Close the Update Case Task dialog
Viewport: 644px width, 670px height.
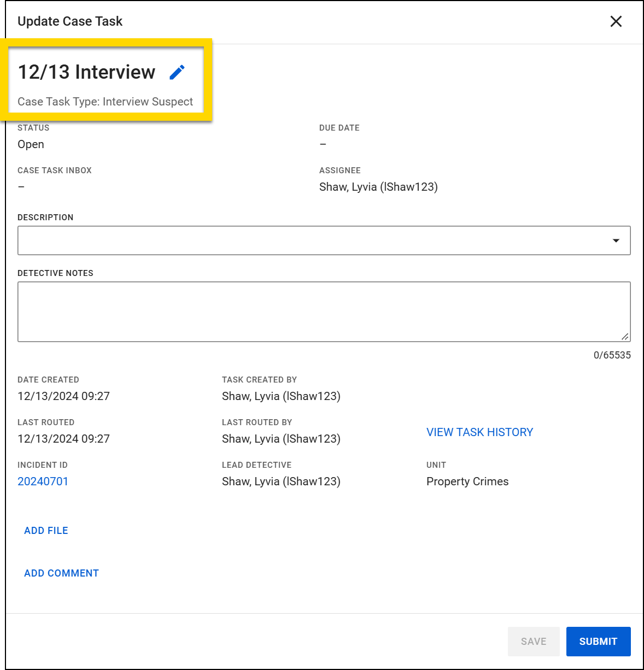(616, 21)
